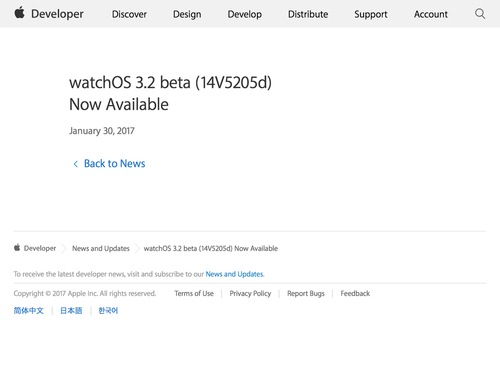Open the Account menu item
Image resolution: width=500 pixels, height=375 pixels.
[431, 14]
